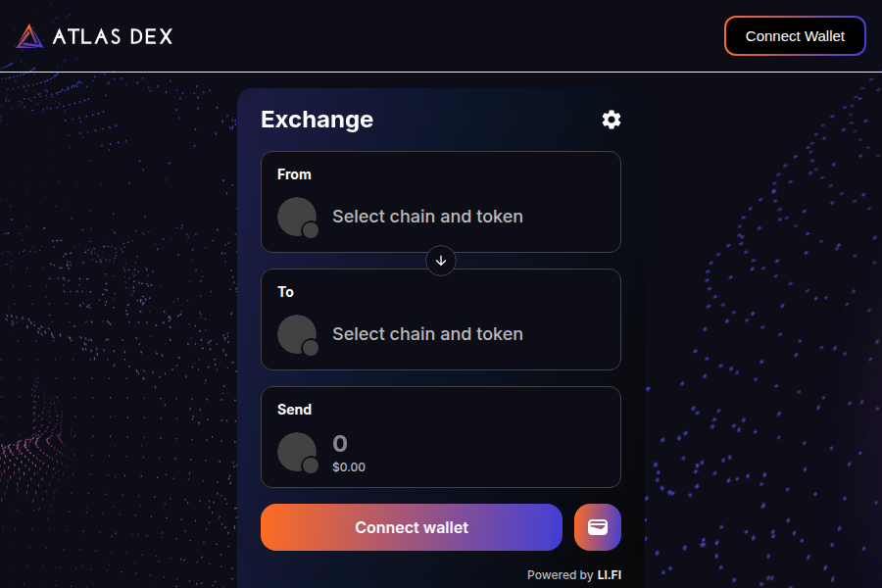This screenshot has width=882, height=588.
Task: Click the swap direction arrow between From and To
Action: tap(441, 261)
